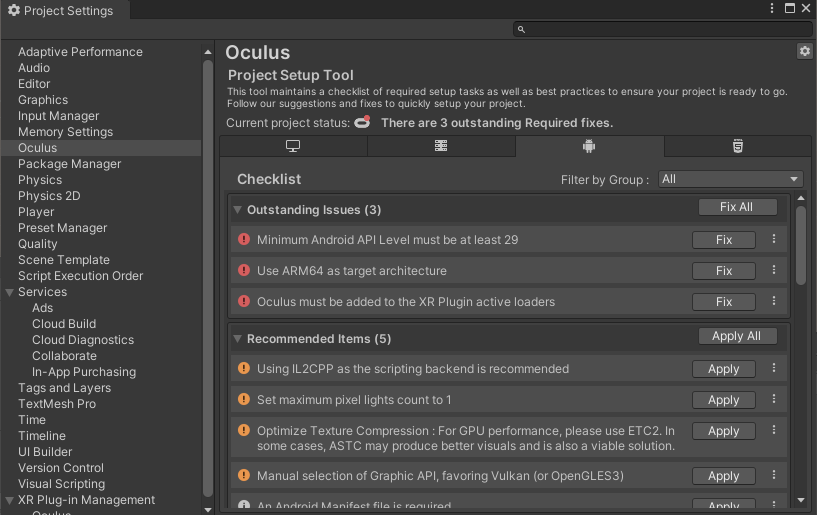
Task: Switch to the Standalone desktop platform tab
Action: (x=293, y=146)
